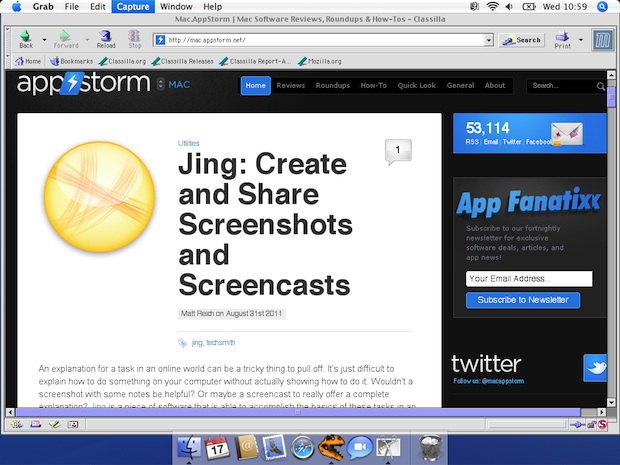Click the envelope subscribe icon
Image resolution: width=620 pixels, height=465 pixels.
point(567,134)
